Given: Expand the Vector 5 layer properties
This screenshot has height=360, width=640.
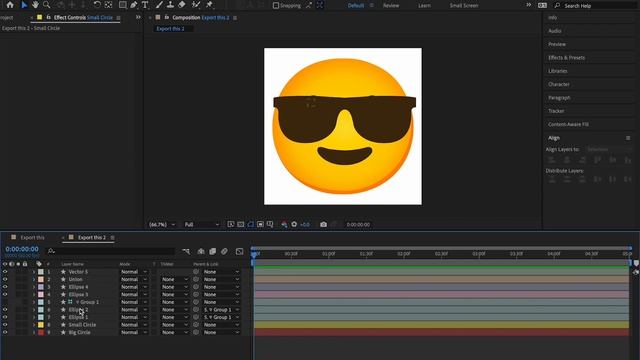Looking at the screenshot, I should [34, 271].
